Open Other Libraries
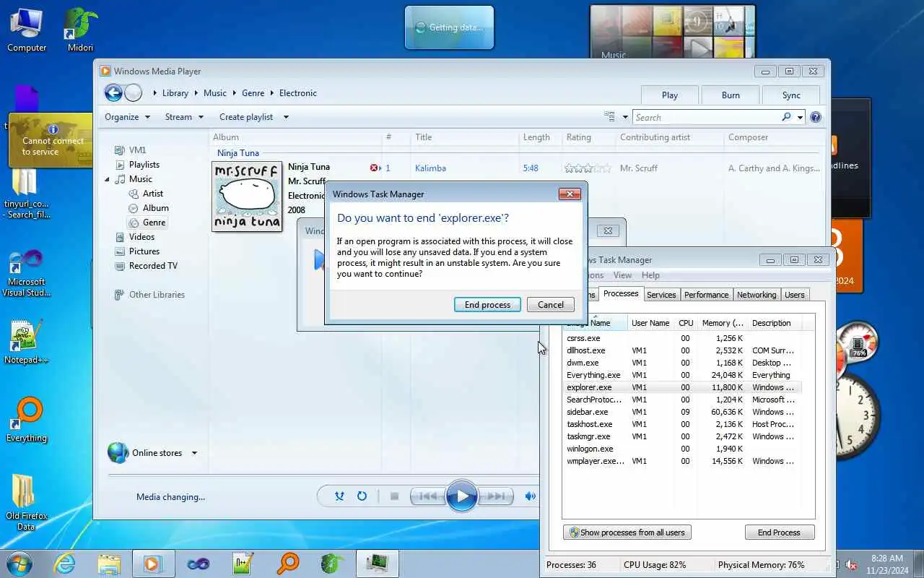This screenshot has height=578, width=924. click(157, 295)
